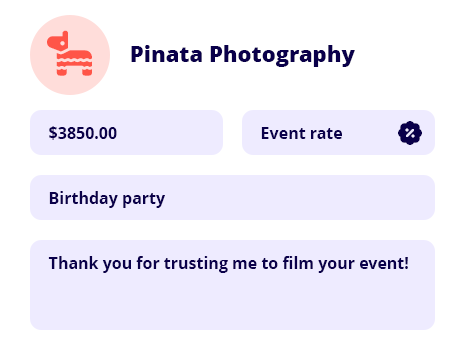465x360 pixels.
Task: Click the Birthday party description field
Action: pyautogui.click(x=232, y=197)
